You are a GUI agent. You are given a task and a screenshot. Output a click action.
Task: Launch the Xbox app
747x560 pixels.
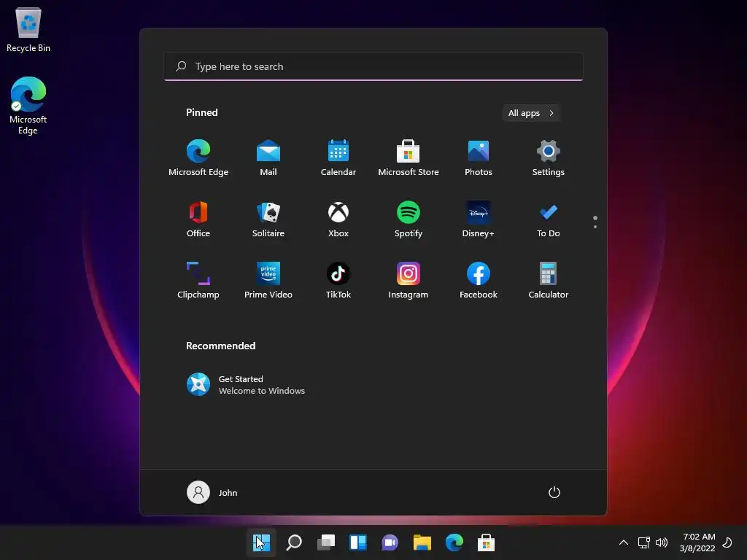[338, 219]
